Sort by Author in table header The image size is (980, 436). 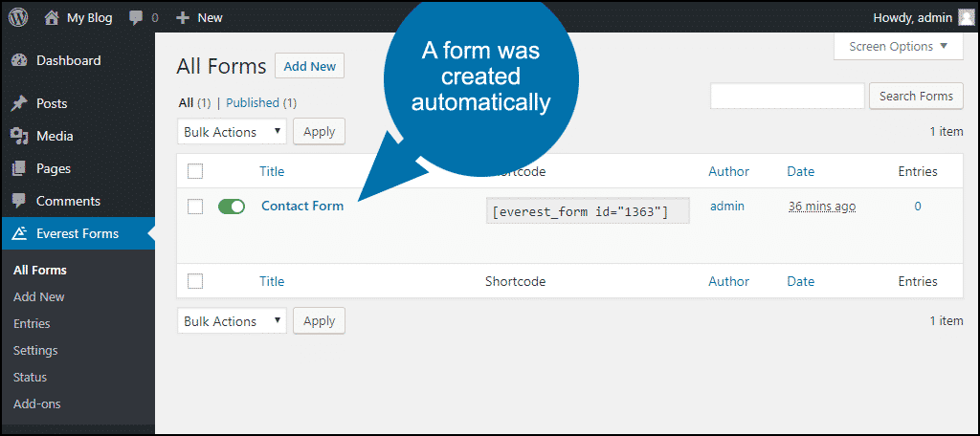pos(728,171)
